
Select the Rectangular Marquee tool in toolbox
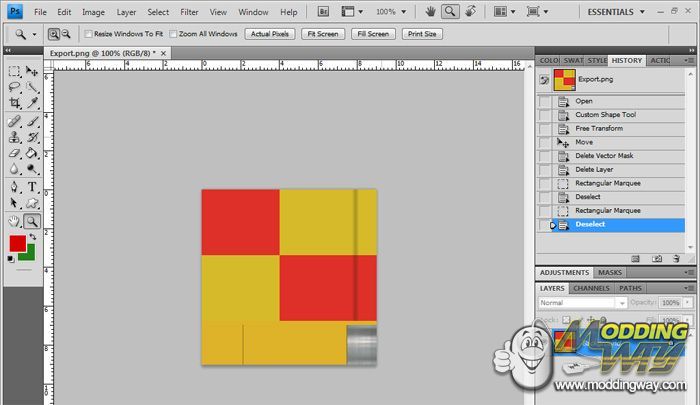(x=14, y=71)
